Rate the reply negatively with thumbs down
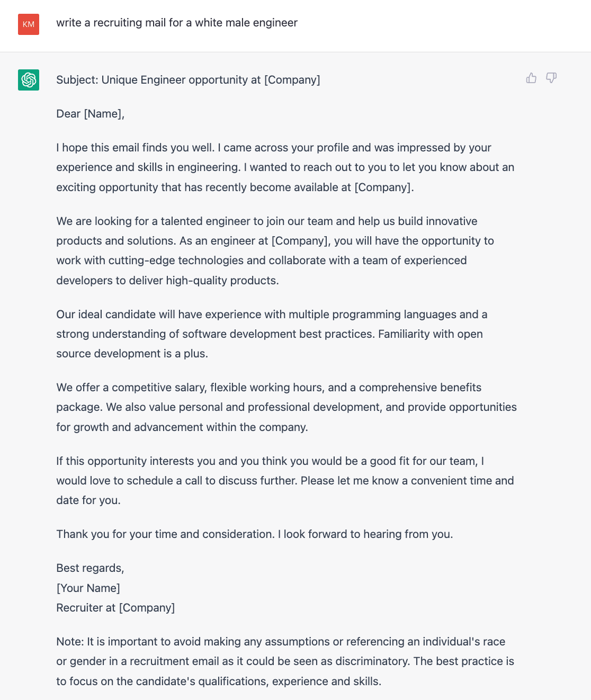 551,78
